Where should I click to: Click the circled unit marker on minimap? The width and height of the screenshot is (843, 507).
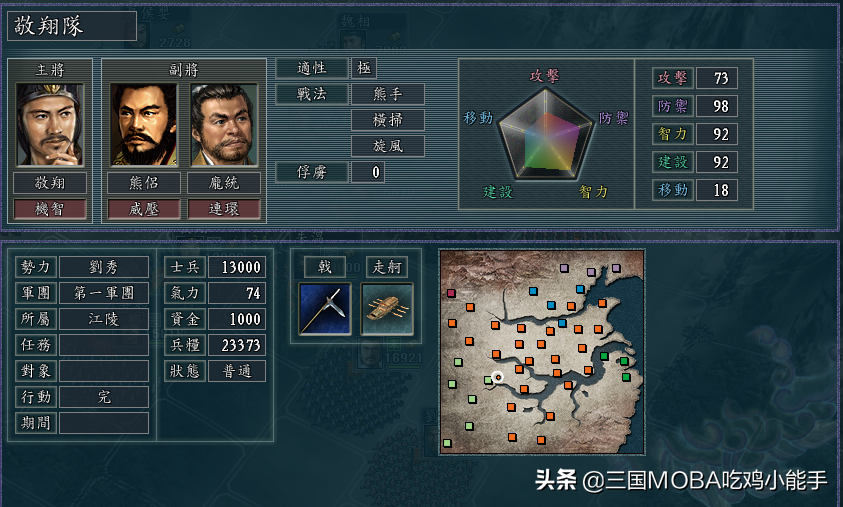click(498, 377)
